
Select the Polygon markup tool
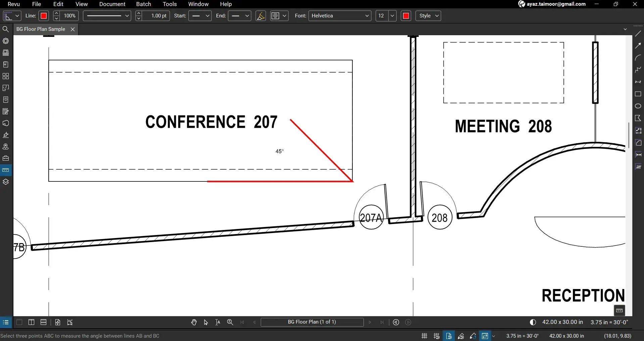[x=638, y=118]
